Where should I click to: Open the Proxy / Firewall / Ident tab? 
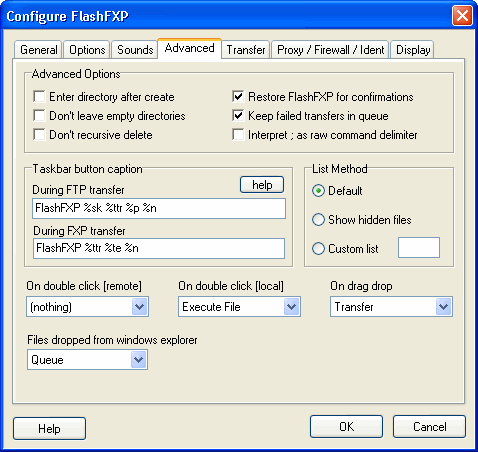coord(330,50)
